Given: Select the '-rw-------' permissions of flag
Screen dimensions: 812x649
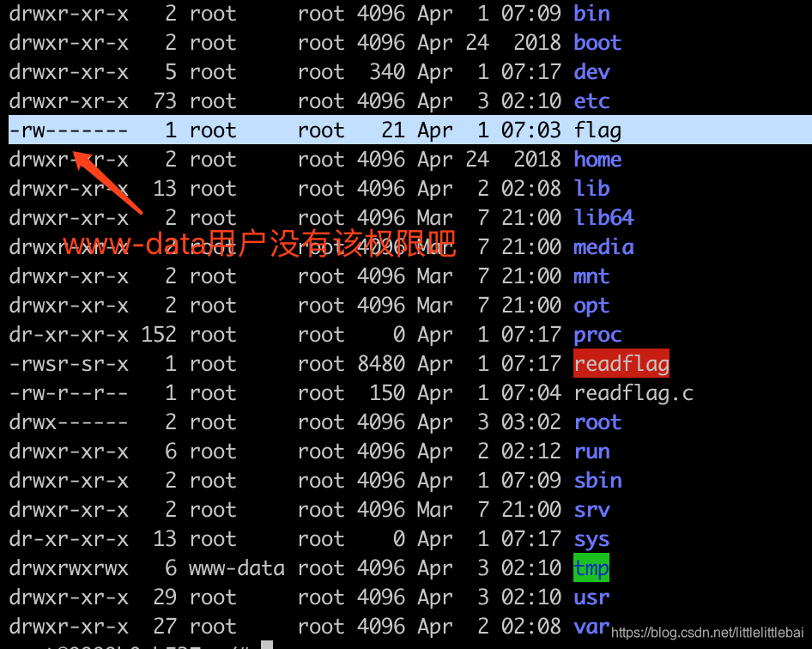Looking at the screenshot, I should (x=69, y=130).
